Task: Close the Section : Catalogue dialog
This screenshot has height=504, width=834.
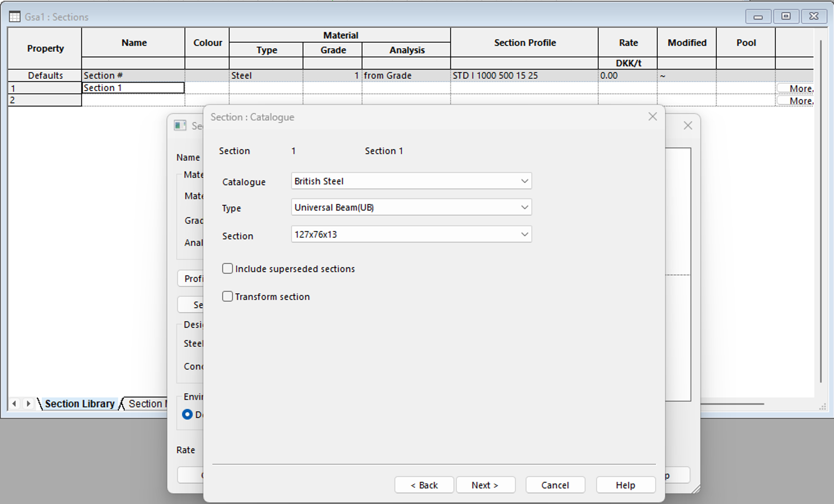Action: [x=652, y=117]
